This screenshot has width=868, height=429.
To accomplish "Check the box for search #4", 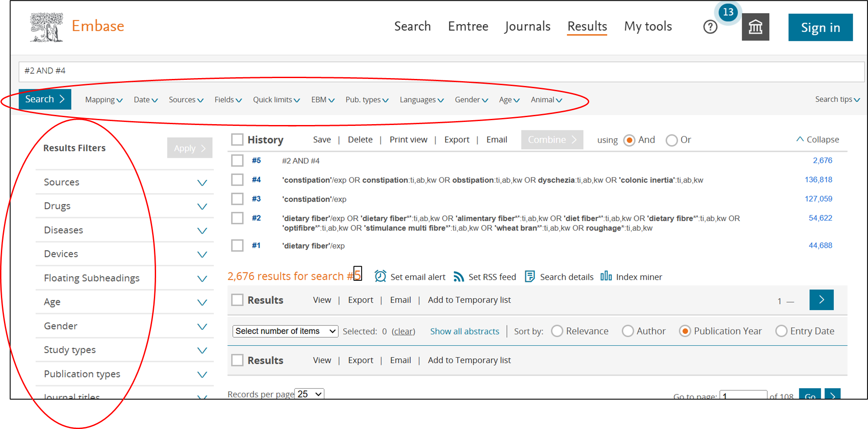I will (237, 180).
